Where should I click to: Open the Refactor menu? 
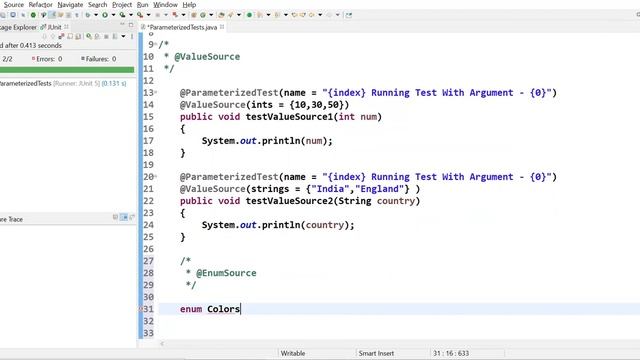click(40, 4)
